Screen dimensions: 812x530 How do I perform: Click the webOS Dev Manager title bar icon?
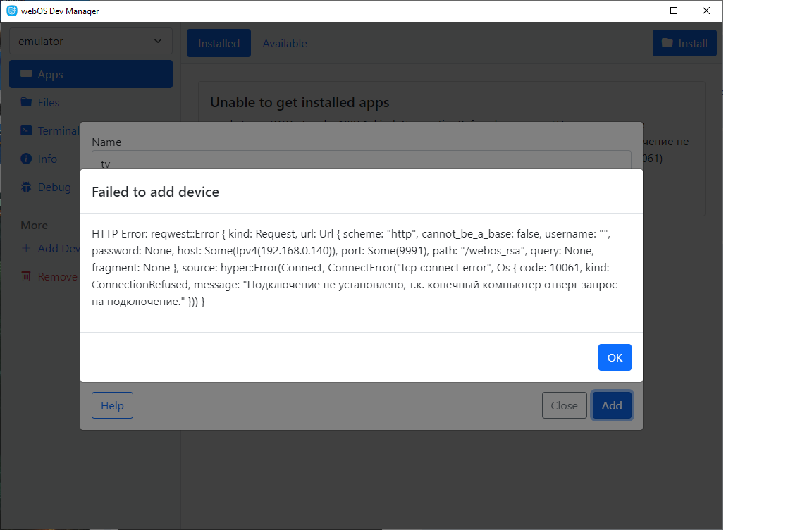[11, 11]
